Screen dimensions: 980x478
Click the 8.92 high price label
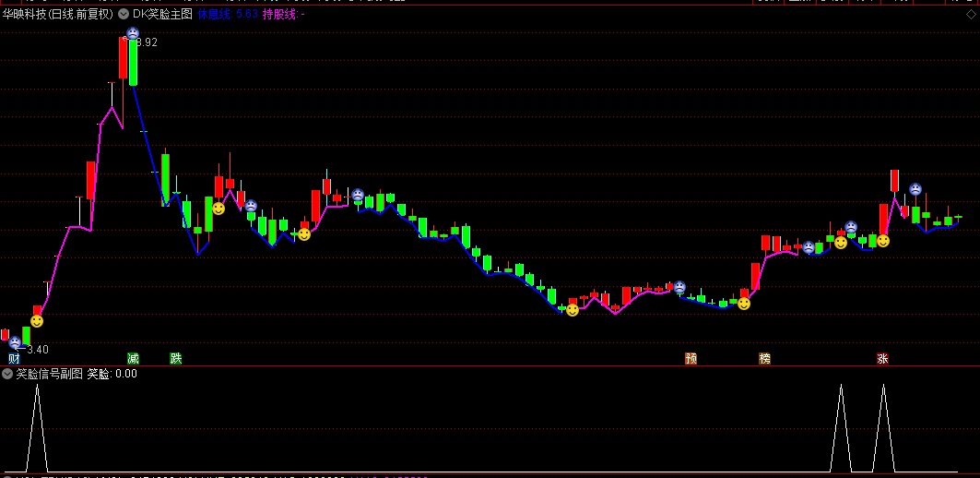[x=147, y=42]
